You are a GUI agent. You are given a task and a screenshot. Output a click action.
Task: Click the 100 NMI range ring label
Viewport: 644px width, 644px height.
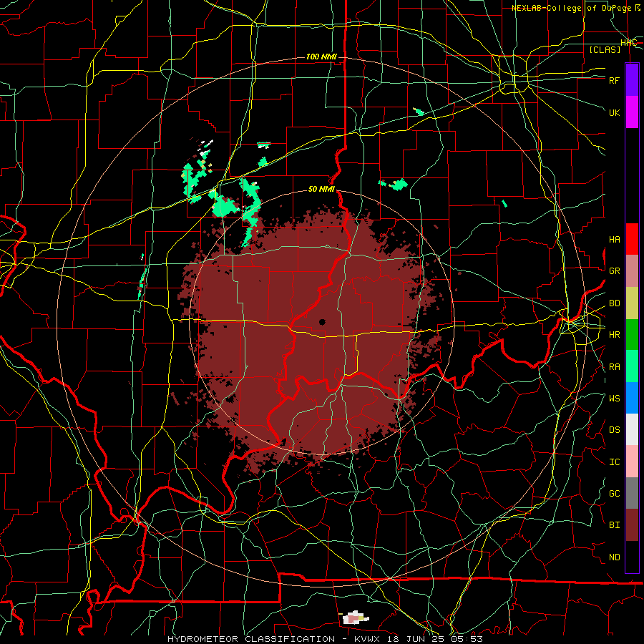[321, 57]
